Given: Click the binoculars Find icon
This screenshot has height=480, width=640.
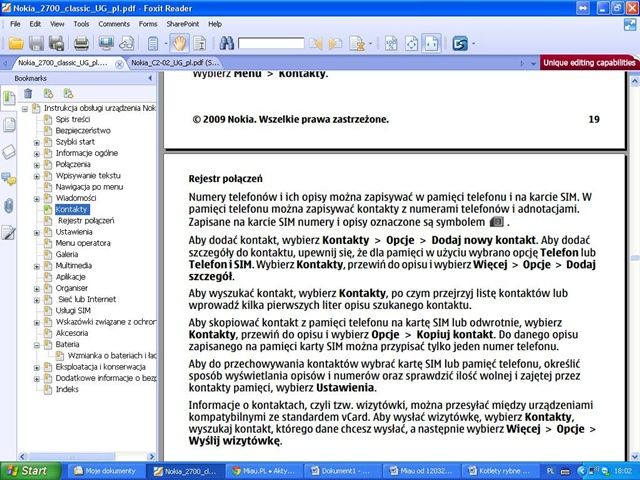Looking at the screenshot, I should (226, 43).
